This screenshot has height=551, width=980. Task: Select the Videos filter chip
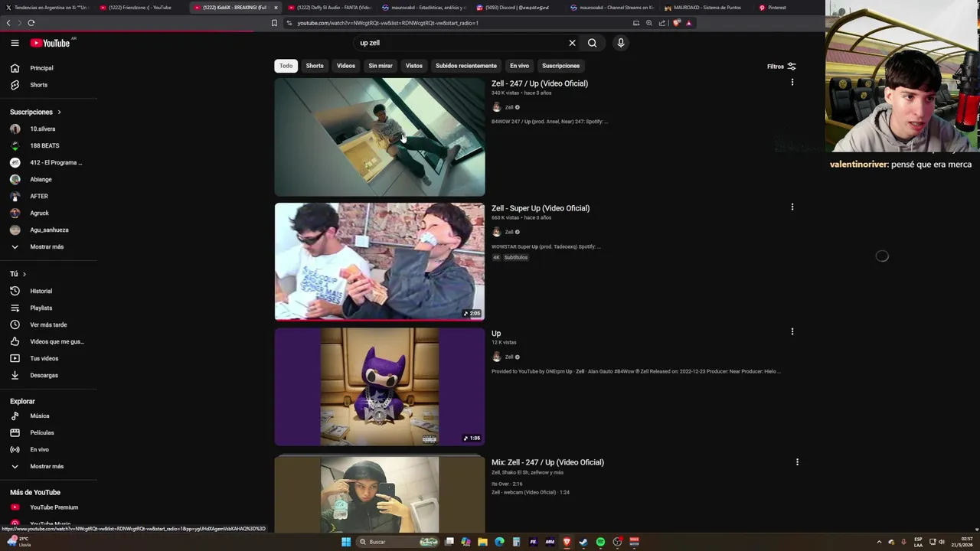346,66
